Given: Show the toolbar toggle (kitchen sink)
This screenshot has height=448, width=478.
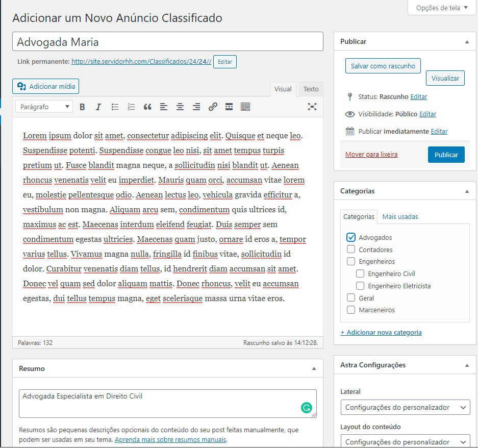Looking at the screenshot, I should pyautogui.click(x=245, y=107).
